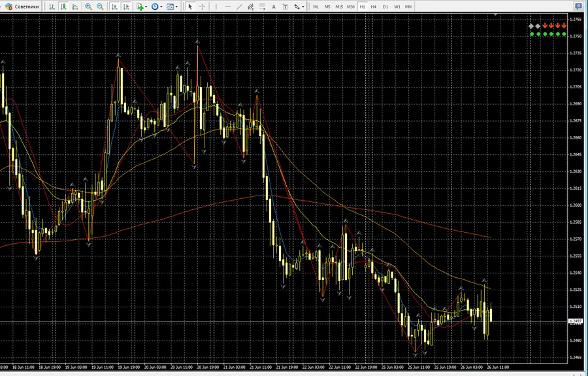Select the active H1 timeframe button
This screenshot has height=376, width=588.
tap(362, 7)
